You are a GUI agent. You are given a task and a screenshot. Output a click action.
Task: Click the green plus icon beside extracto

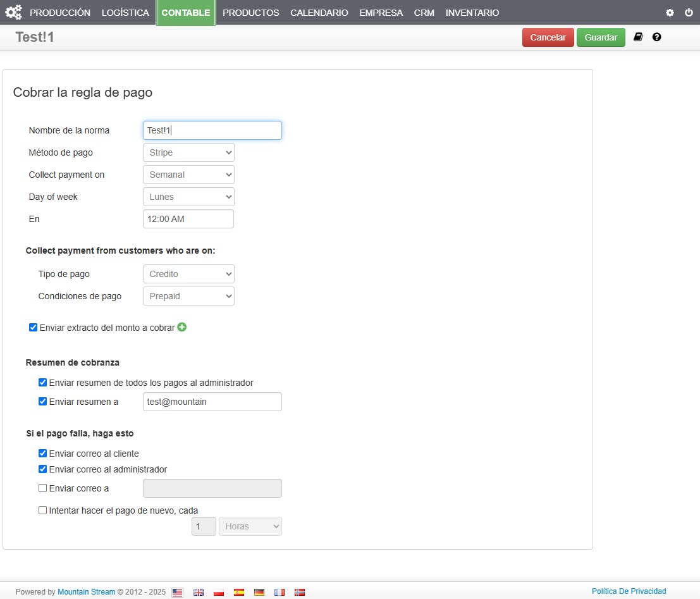[182, 327]
